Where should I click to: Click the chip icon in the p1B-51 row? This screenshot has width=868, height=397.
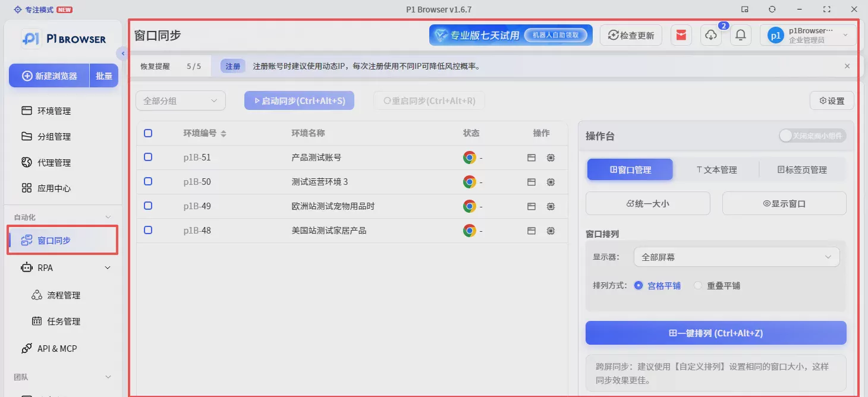click(x=551, y=157)
